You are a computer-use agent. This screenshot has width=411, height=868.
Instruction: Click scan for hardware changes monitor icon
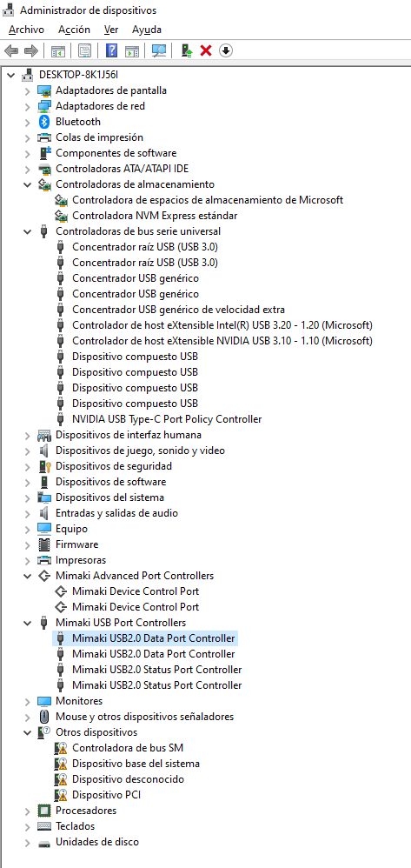159,51
